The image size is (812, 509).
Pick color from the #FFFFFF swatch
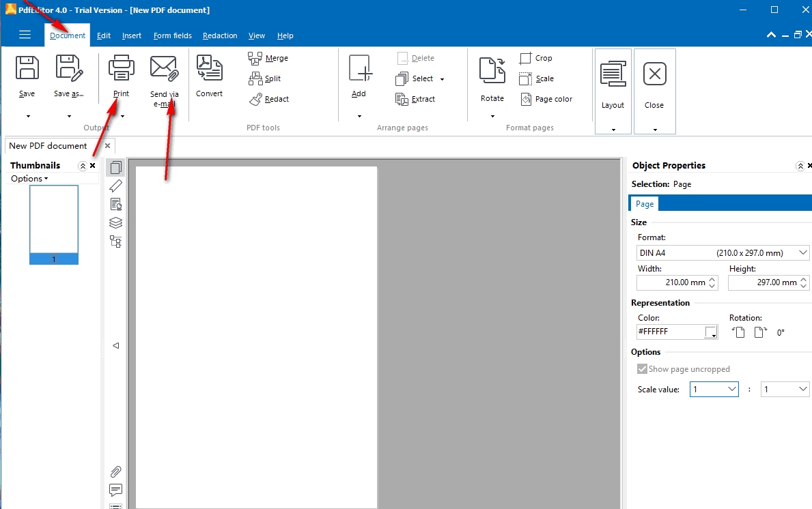tap(711, 332)
